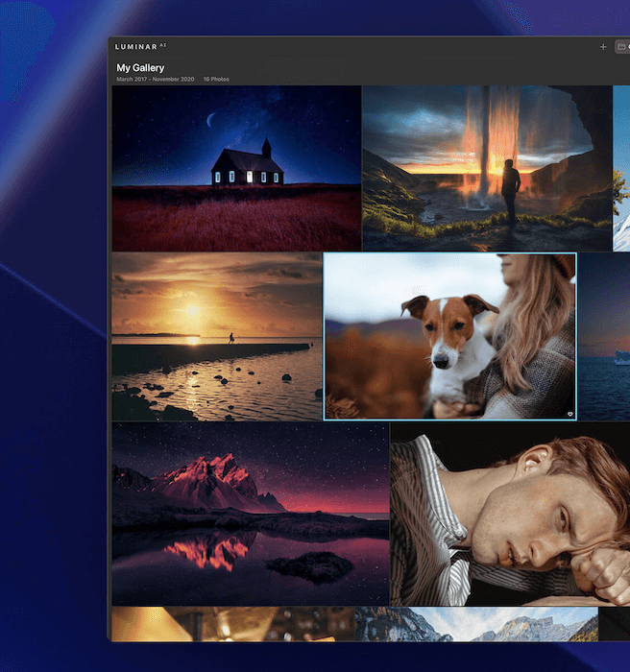
Task: Open the waterfall silhouette photo
Action: point(486,168)
